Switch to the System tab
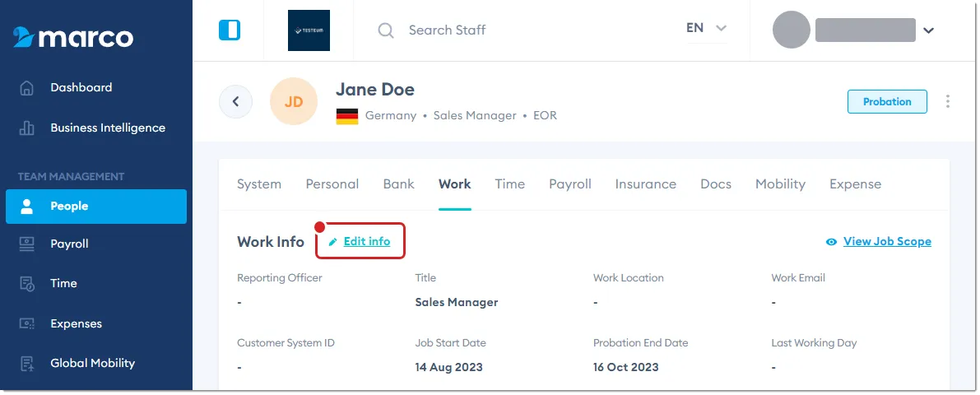This screenshot has width=980, height=395. (259, 184)
